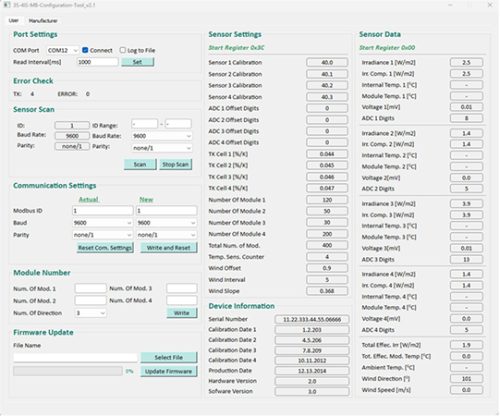
Task: Open Sensor Scan Parity dropdown
Action: point(162,148)
